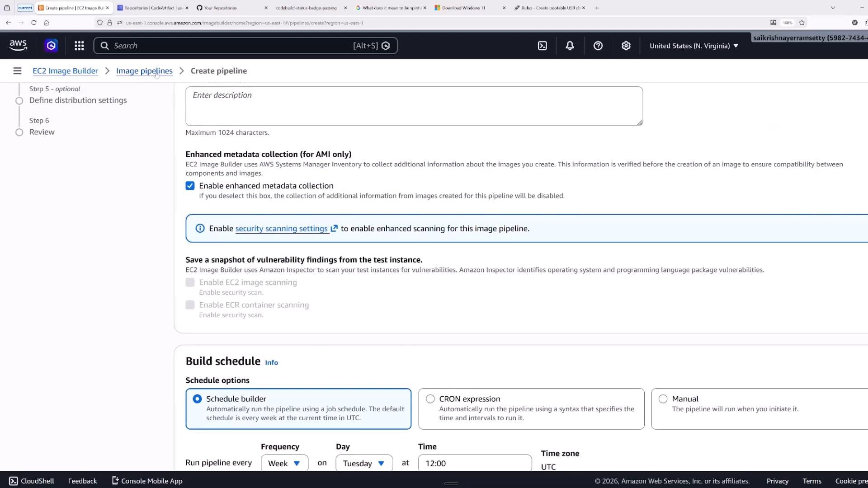
Task: Open the browser home page
Action: click(x=46, y=23)
